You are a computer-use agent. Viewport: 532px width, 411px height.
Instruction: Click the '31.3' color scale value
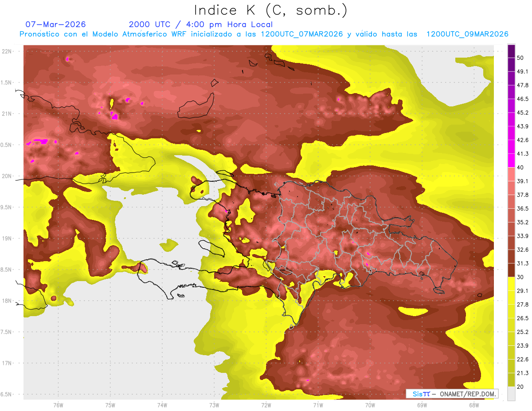click(x=522, y=263)
